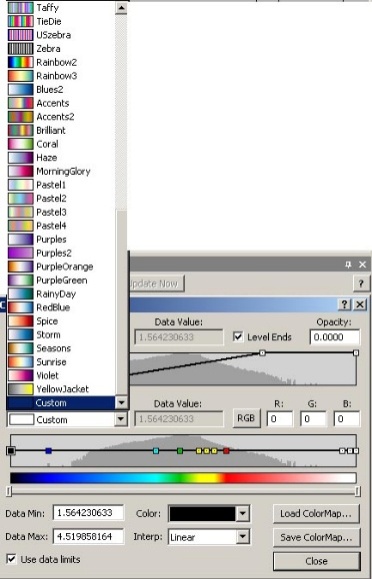Select the black color node marker
Screen dimensions: 372x579
(11, 450)
